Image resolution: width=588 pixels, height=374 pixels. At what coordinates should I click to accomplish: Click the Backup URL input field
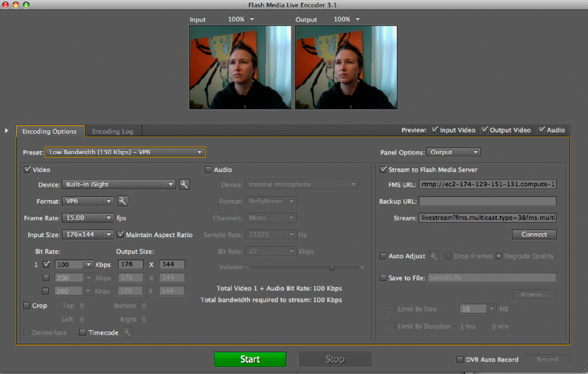pos(488,201)
